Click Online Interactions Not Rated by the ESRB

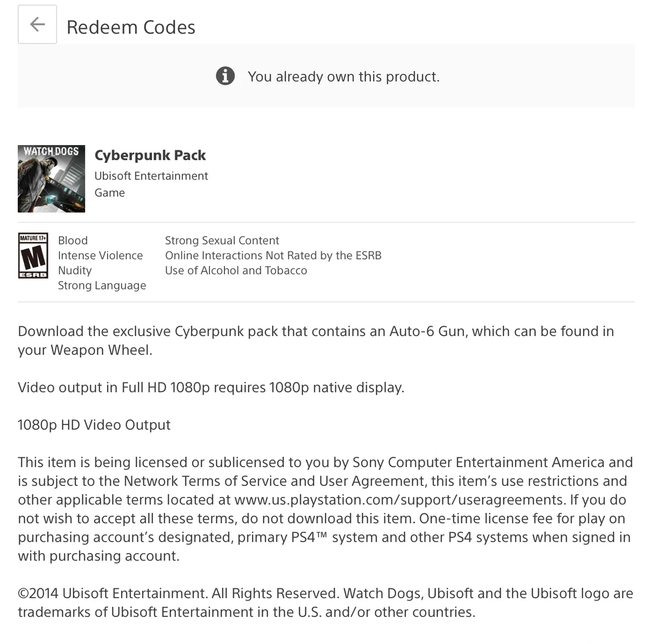(273, 255)
